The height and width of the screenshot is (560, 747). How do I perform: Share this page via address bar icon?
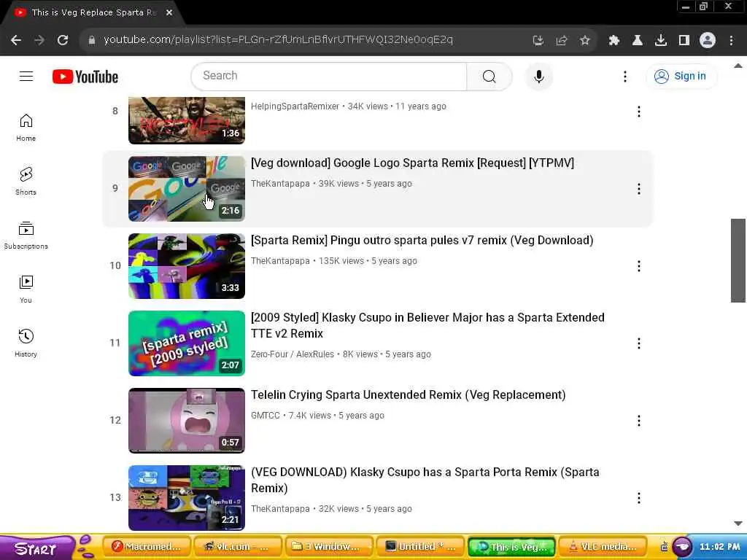tap(562, 41)
